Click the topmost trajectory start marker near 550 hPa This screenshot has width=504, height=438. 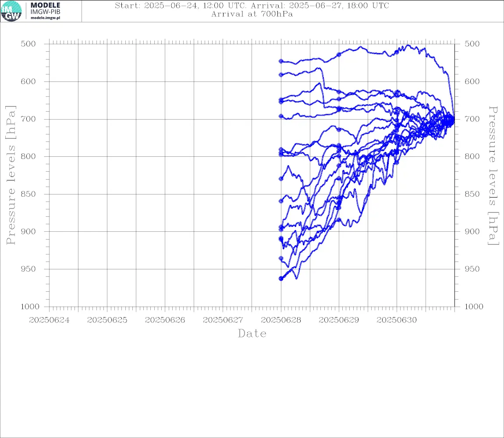click(281, 61)
